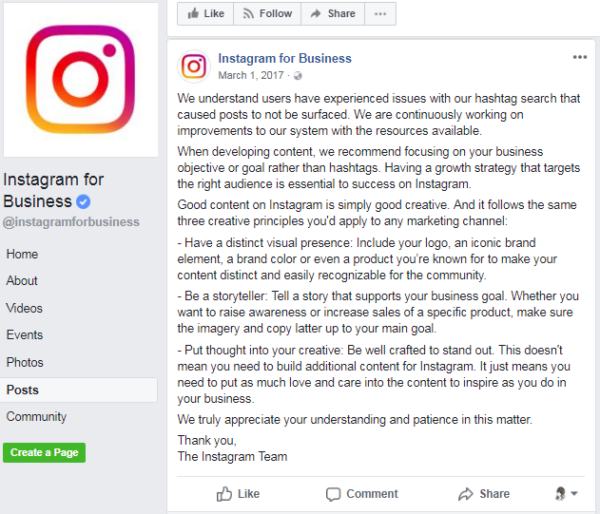
Task: Click the March 1, 2017 timestamp
Action: click(x=250, y=75)
